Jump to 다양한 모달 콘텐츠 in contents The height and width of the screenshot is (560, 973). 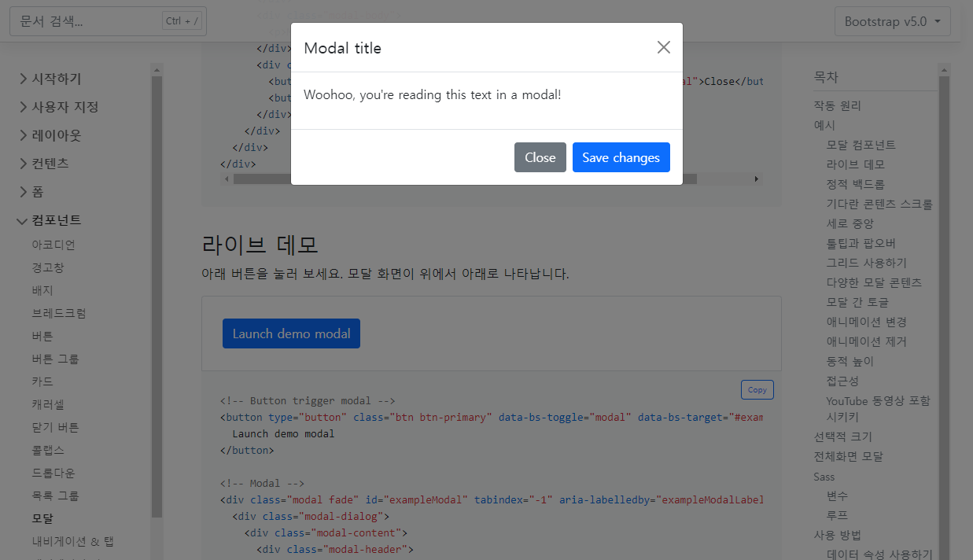[874, 282]
